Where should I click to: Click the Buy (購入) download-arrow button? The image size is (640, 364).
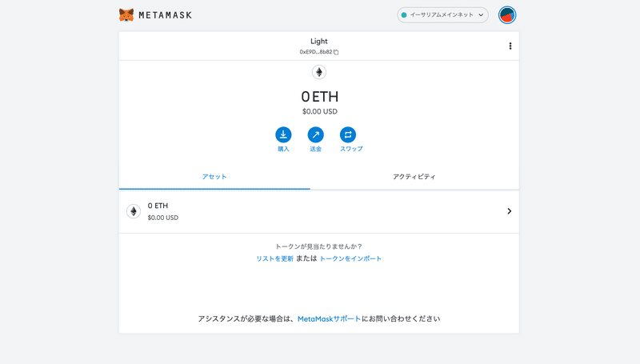(x=283, y=134)
